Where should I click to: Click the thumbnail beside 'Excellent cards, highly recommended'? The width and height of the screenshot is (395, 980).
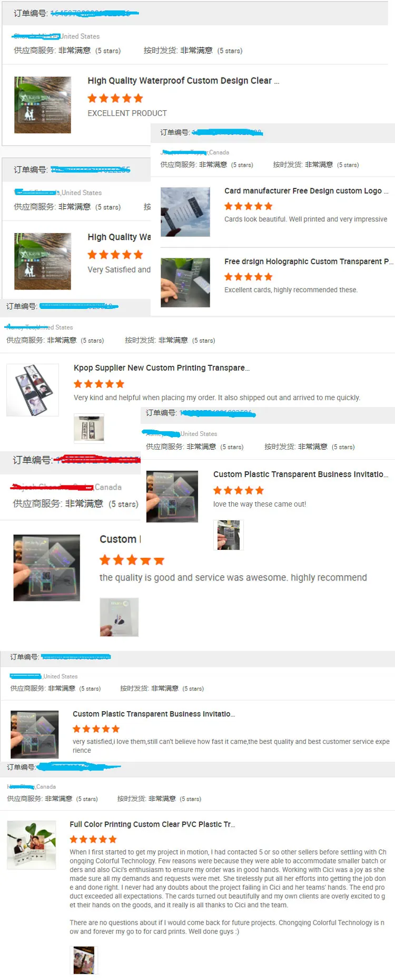coord(185,283)
